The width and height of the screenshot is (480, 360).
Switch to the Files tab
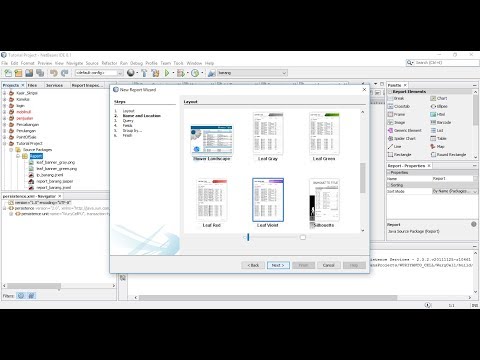32,85
